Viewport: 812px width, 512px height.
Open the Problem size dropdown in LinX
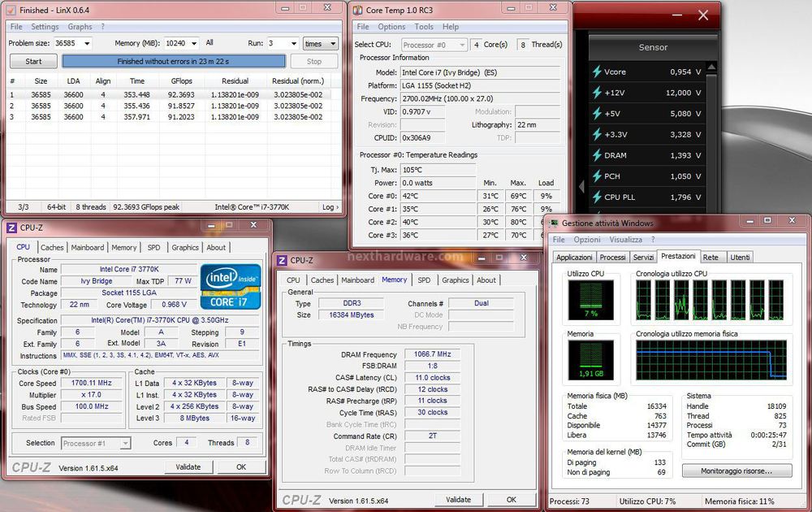coord(87,44)
